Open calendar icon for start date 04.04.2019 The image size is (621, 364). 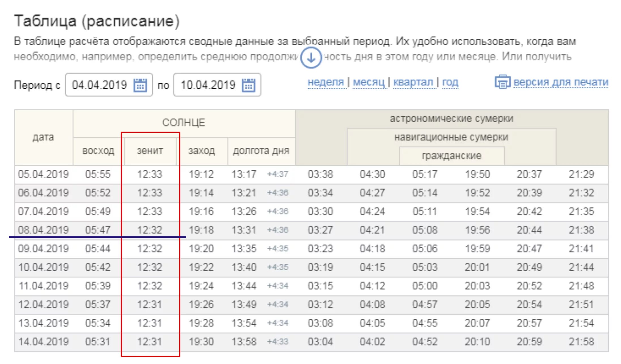[x=140, y=85]
